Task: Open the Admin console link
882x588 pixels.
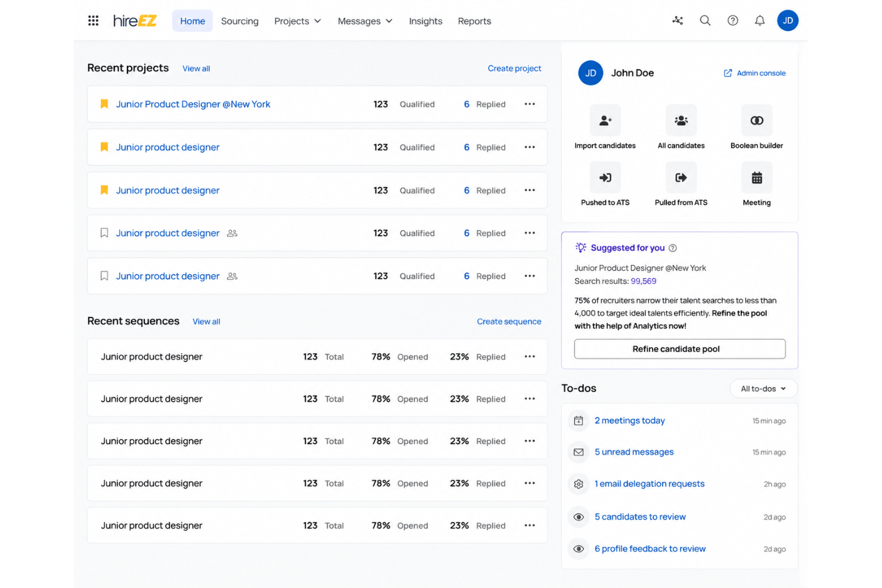Action: [754, 73]
